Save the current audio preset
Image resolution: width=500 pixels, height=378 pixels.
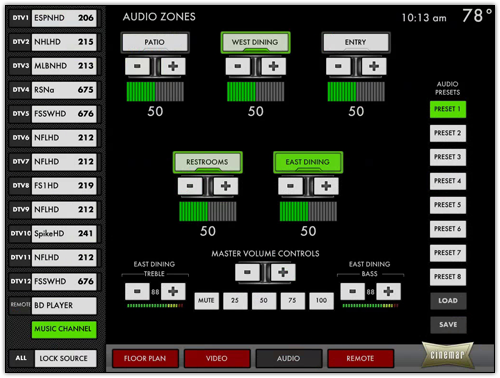(448, 325)
